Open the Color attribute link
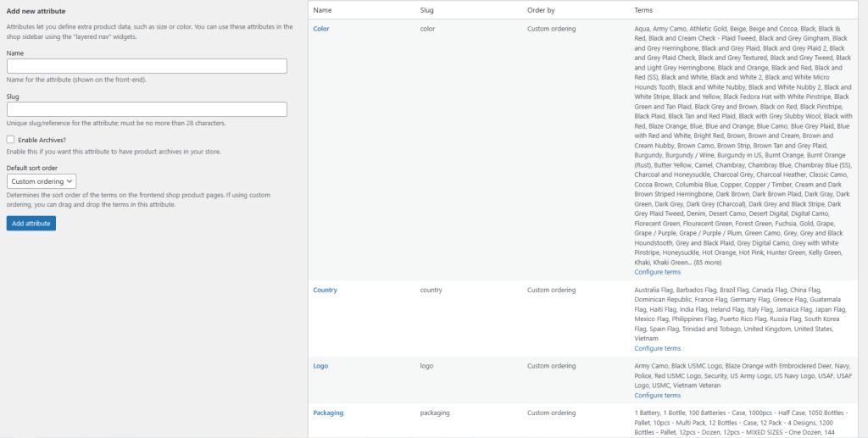 click(321, 29)
